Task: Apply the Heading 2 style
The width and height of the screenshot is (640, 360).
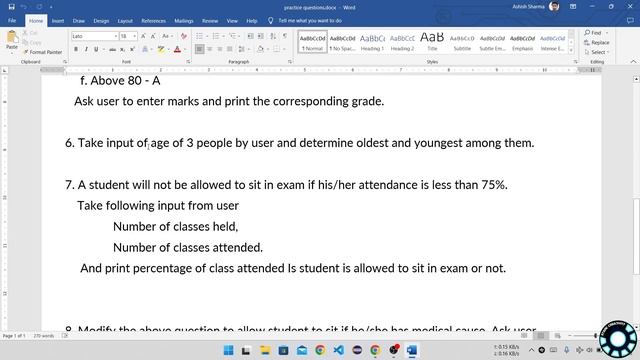Action: (x=402, y=42)
